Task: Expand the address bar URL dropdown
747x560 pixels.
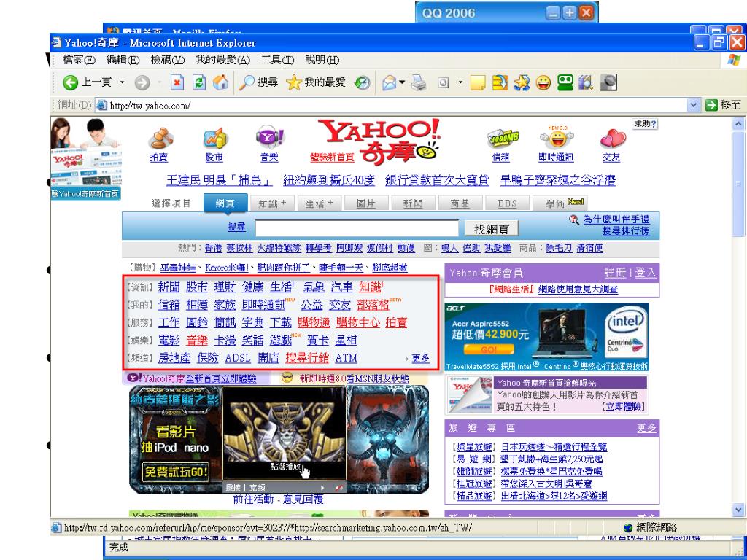Action: (x=694, y=105)
